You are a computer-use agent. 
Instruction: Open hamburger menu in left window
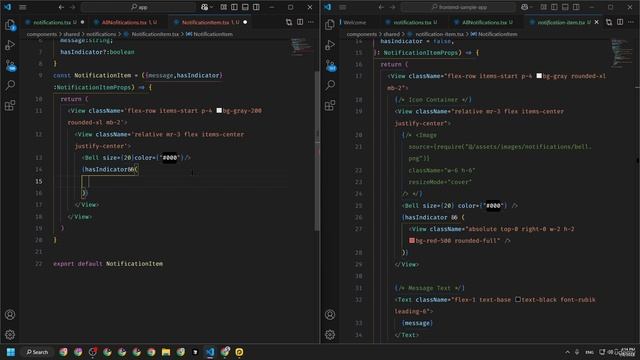(23, 7)
